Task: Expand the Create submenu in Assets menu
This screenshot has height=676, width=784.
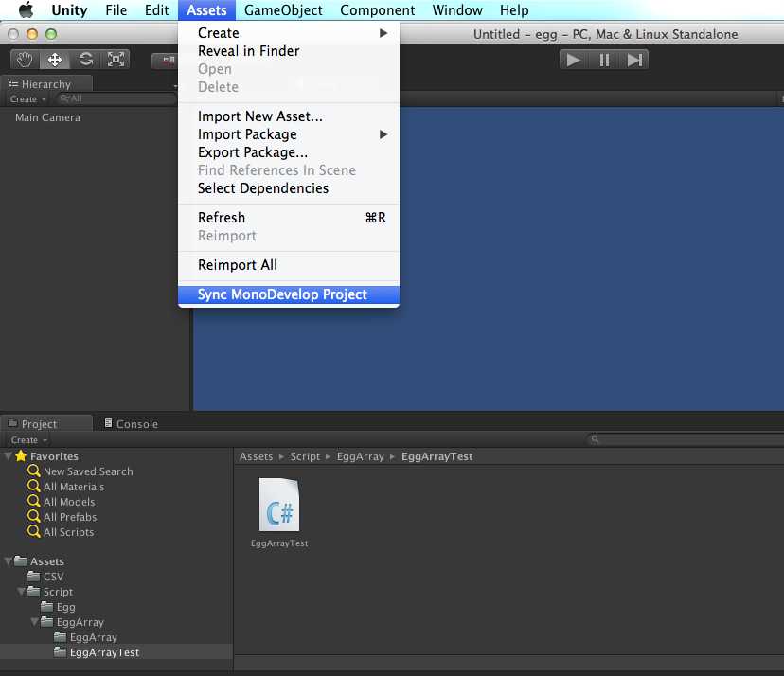Action: coord(289,33)
